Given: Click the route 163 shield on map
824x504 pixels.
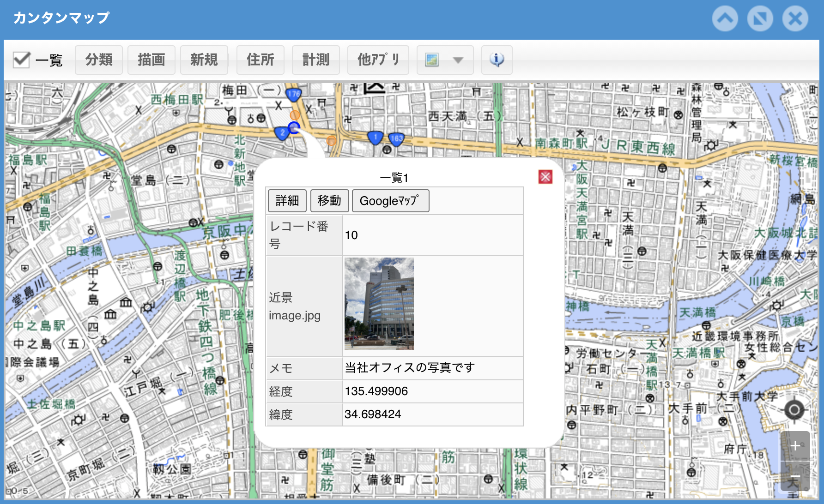Looking at the screenshot, I should 396,138.
